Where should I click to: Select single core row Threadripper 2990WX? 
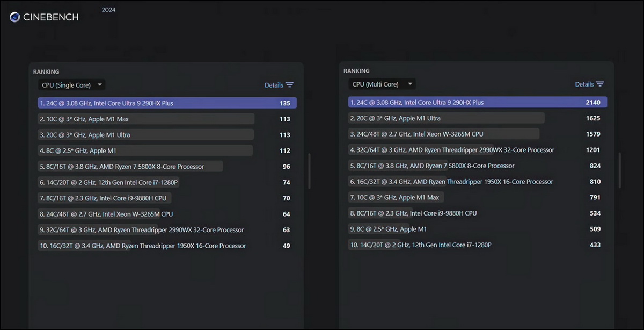pos(167,230)
